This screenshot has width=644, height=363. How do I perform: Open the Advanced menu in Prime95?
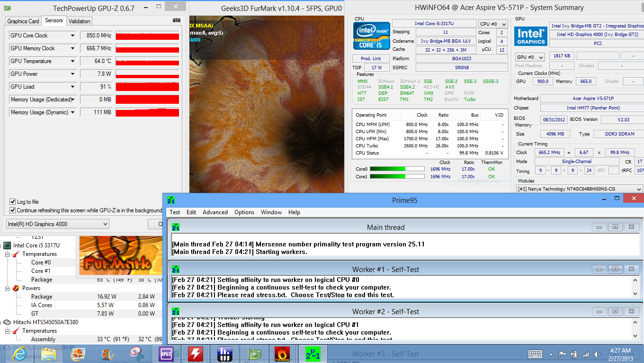tap(215, 212)
